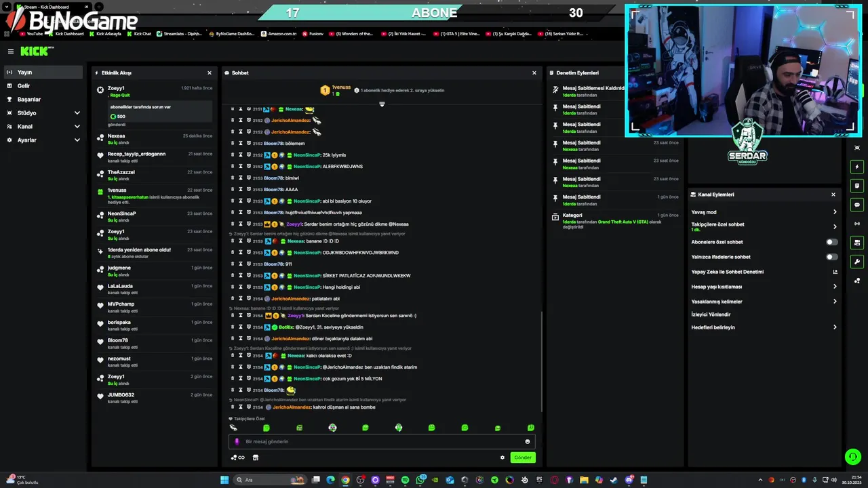Click Bloom78's 'bölemem' message
This screenshot has height=488, width=868.
pyautogui.click(x=295, y=144)
